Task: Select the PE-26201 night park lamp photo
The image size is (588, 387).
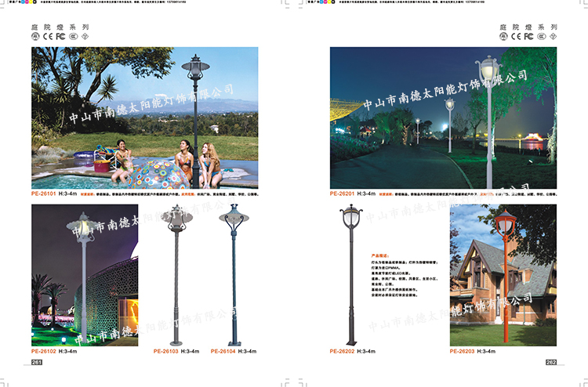Action: [x=443, y=118]
